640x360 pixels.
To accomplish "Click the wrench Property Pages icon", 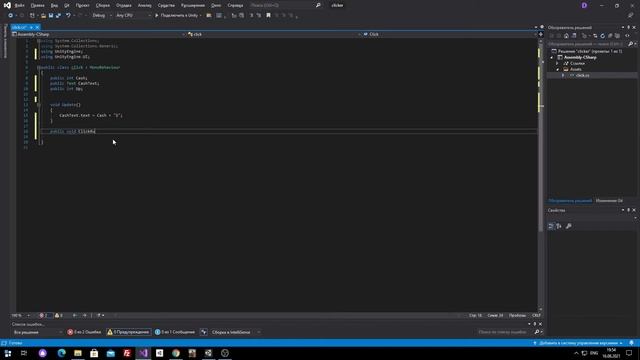I will pos(569,226).
